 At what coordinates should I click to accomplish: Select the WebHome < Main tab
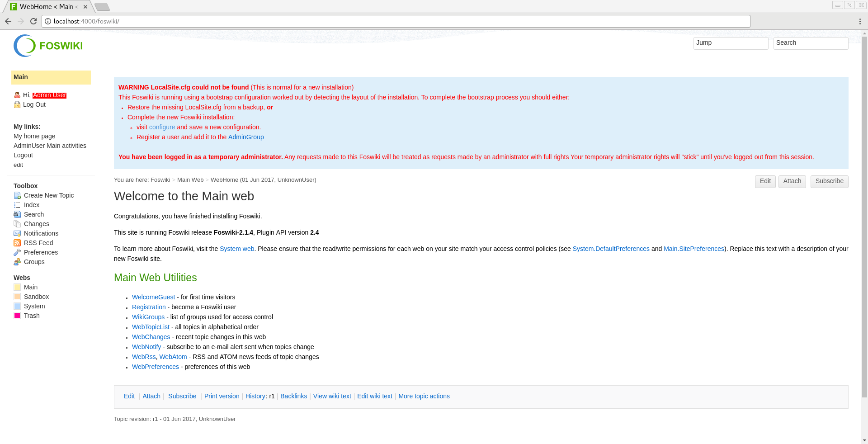pyautogui.click(x=48, y=7)
